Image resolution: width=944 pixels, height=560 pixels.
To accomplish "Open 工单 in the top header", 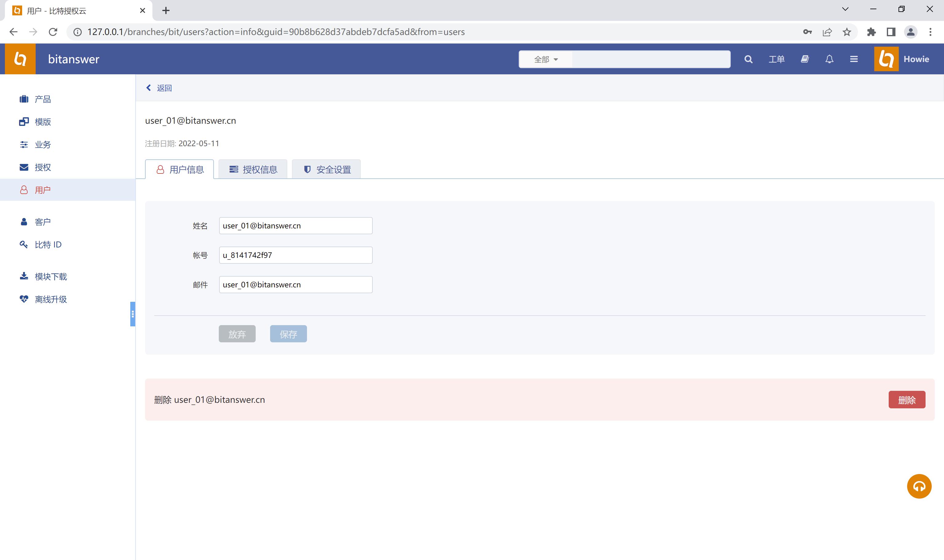I will pyautogui.click(x=776, y=59).
